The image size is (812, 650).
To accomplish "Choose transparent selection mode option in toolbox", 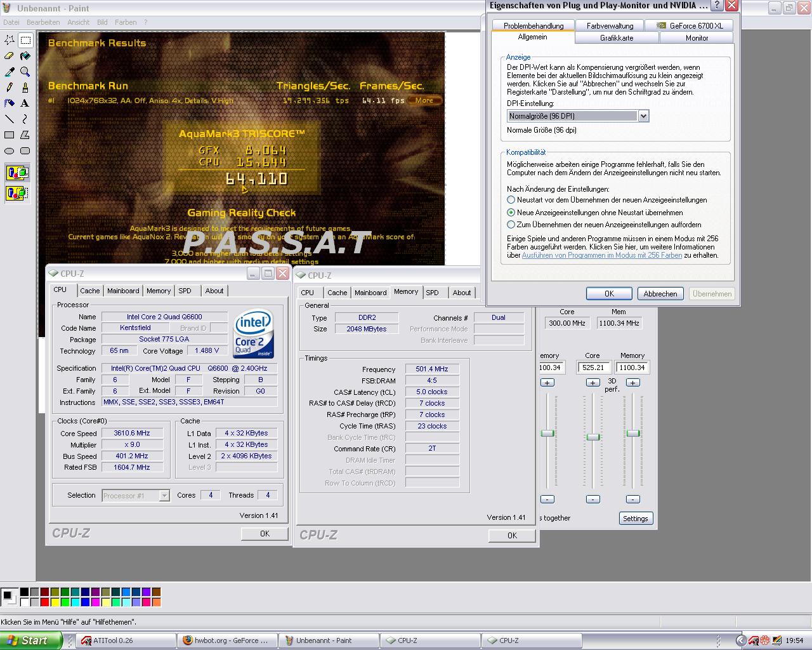I will point(17,192).
